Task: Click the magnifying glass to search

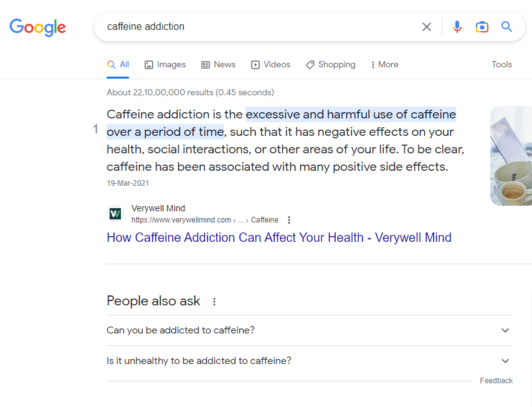Action: click(506, 27)
